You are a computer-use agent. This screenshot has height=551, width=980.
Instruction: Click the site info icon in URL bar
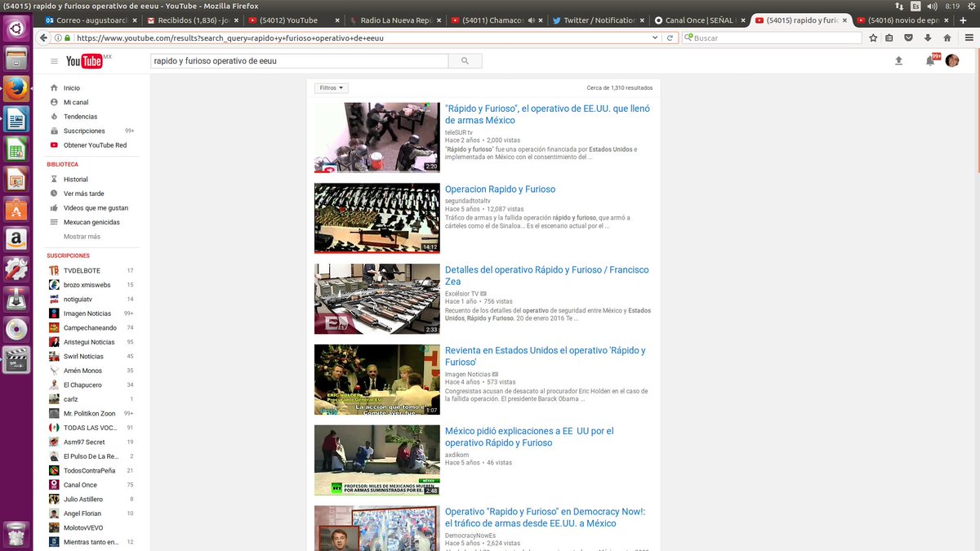58,38
